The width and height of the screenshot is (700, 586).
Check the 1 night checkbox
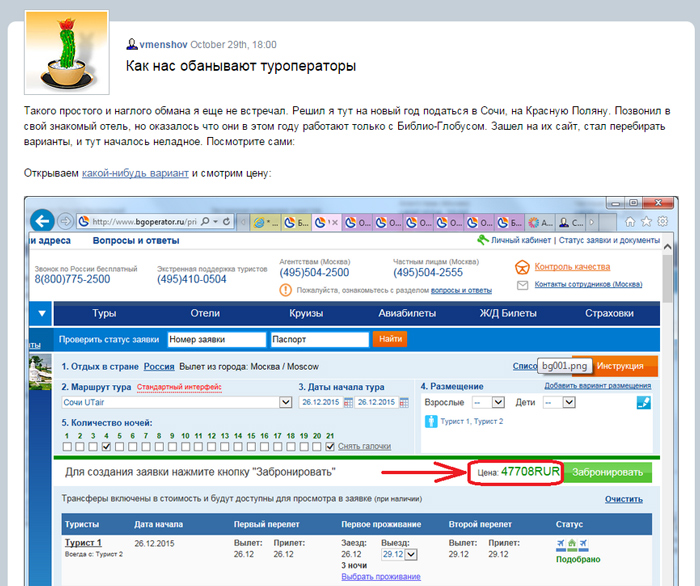(x=67, y=446)
